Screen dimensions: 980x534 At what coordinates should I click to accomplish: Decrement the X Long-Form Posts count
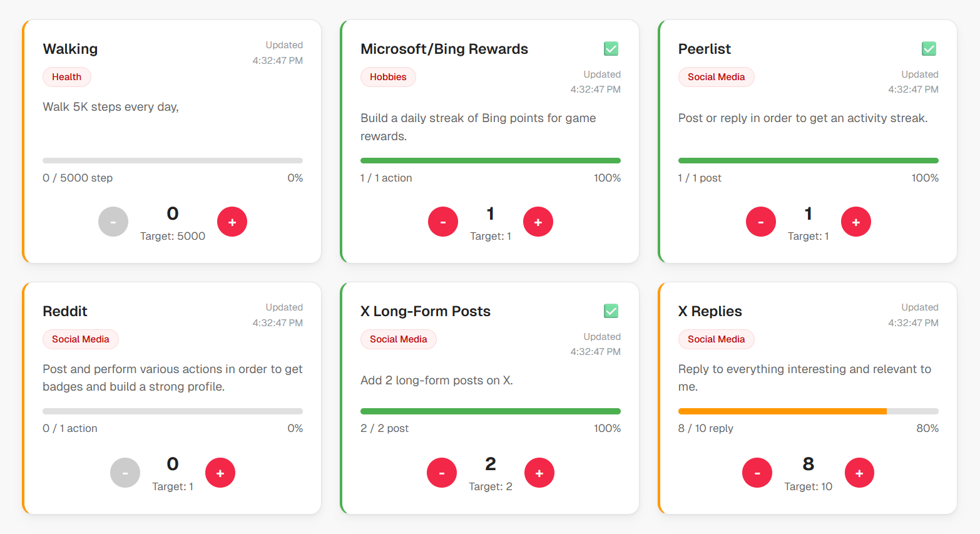coord(442,473)
